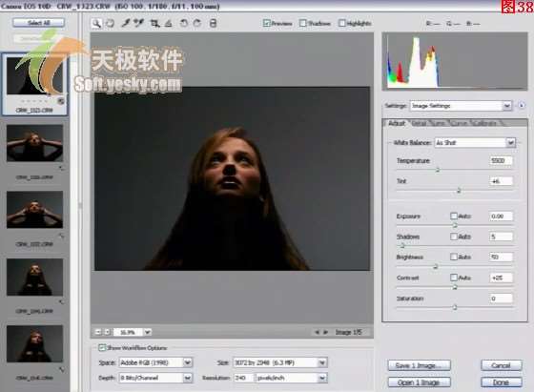Click the Brightness value field
Screen dimensions: 534x392
click(x=501, y=257)
